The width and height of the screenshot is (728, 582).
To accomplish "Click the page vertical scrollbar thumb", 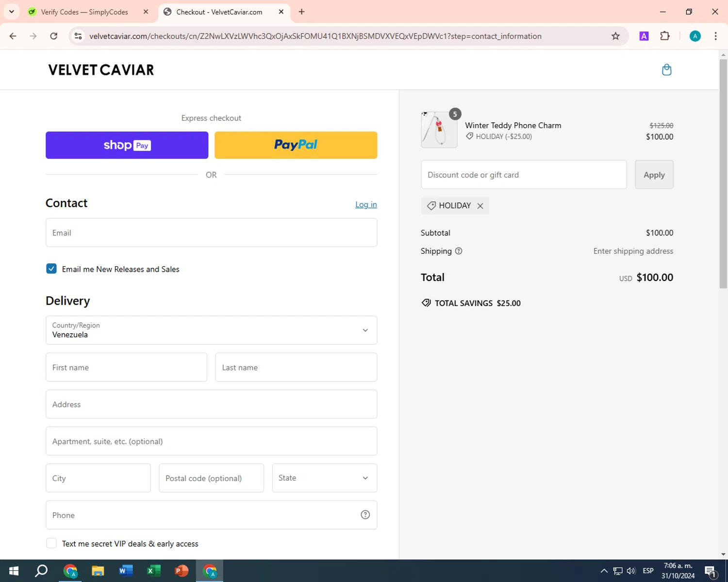I will pyautogui.click(x=723, y=174).
